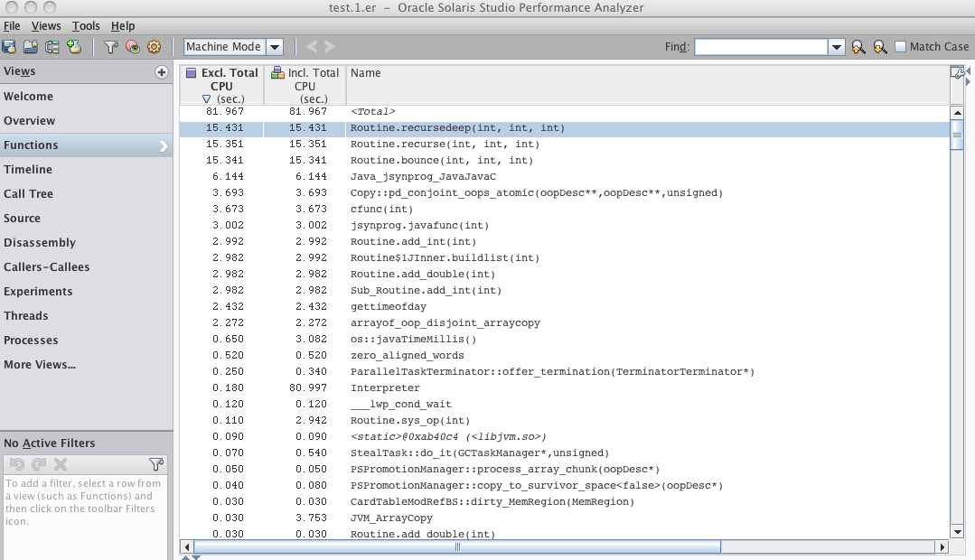Click the horizontal scrollbar thumb
Screen dimensions: 975x560
tap(457, 547)
